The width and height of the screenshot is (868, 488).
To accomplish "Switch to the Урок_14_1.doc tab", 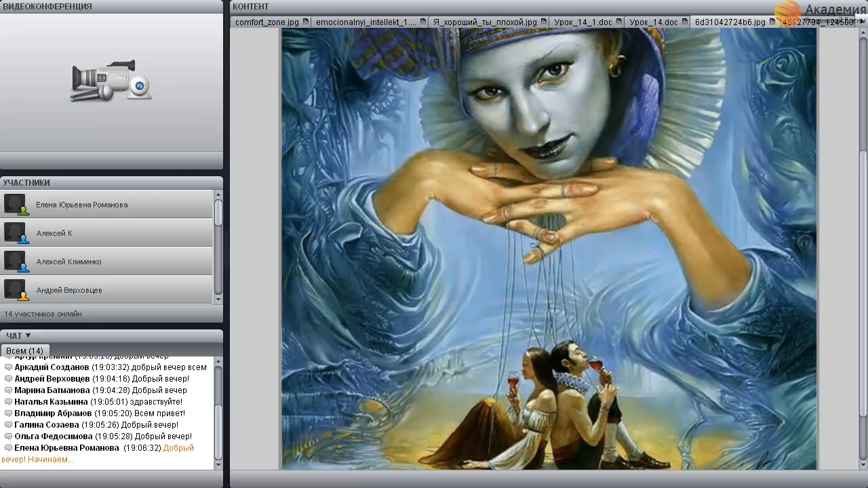I will click(587, 22).
